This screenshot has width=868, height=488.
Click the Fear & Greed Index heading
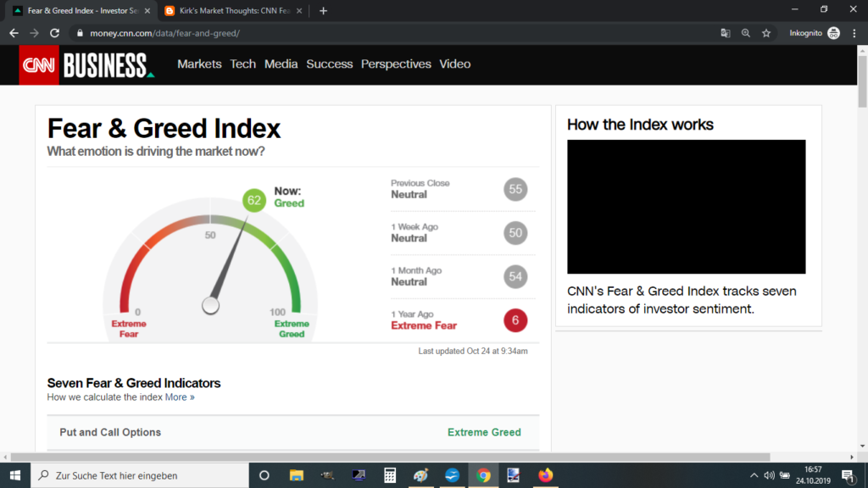pos(164,129)
